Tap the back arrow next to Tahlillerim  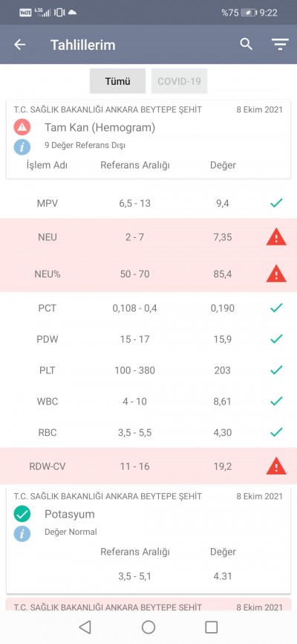coord(19,45)
